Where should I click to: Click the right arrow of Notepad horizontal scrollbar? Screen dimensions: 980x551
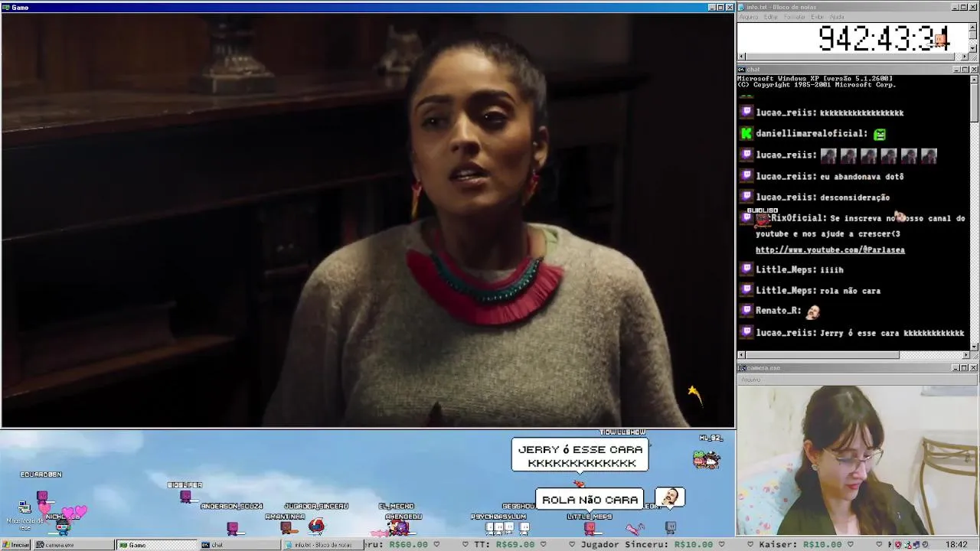click(x=965, y=56)
